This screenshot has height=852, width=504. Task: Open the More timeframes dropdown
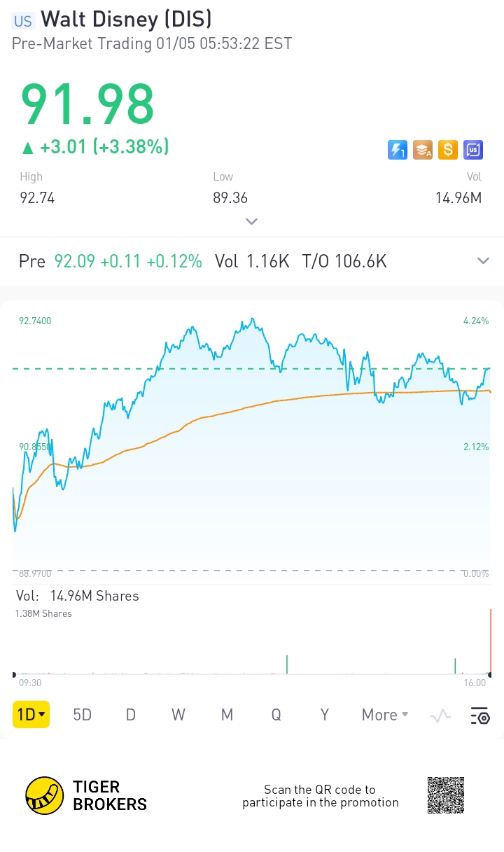(x=384, y=715)
